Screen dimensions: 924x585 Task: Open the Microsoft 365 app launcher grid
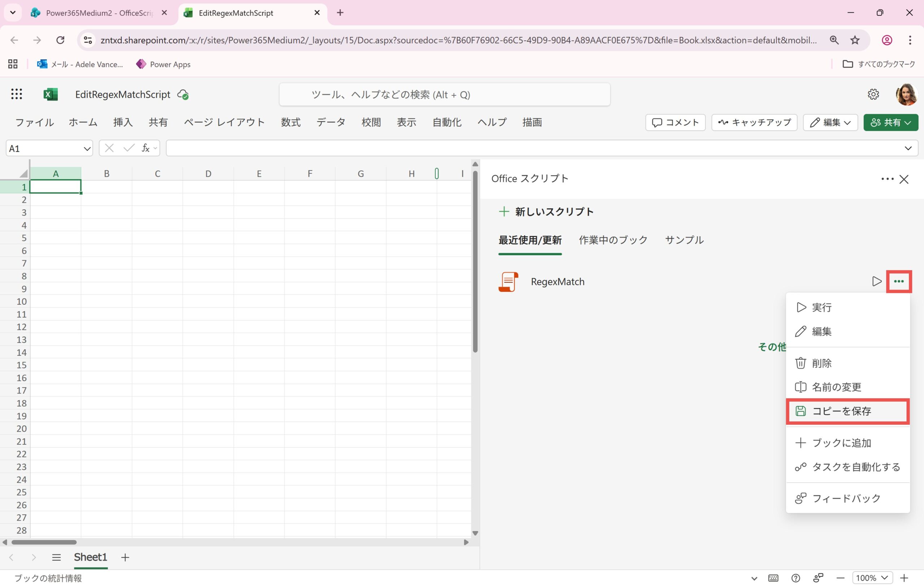[x=17, y=94]
